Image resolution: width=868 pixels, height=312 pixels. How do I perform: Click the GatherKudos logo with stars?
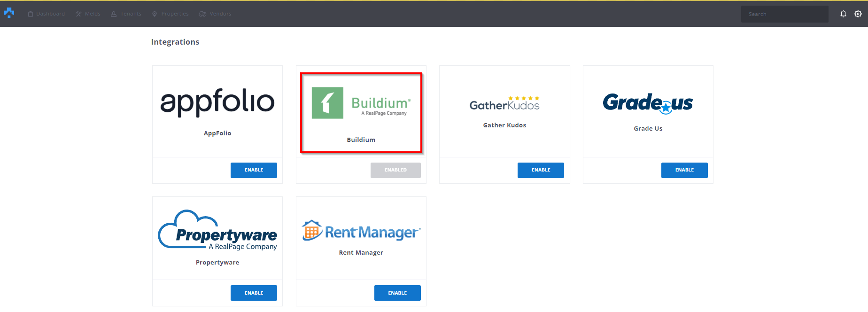click(504, 103)
